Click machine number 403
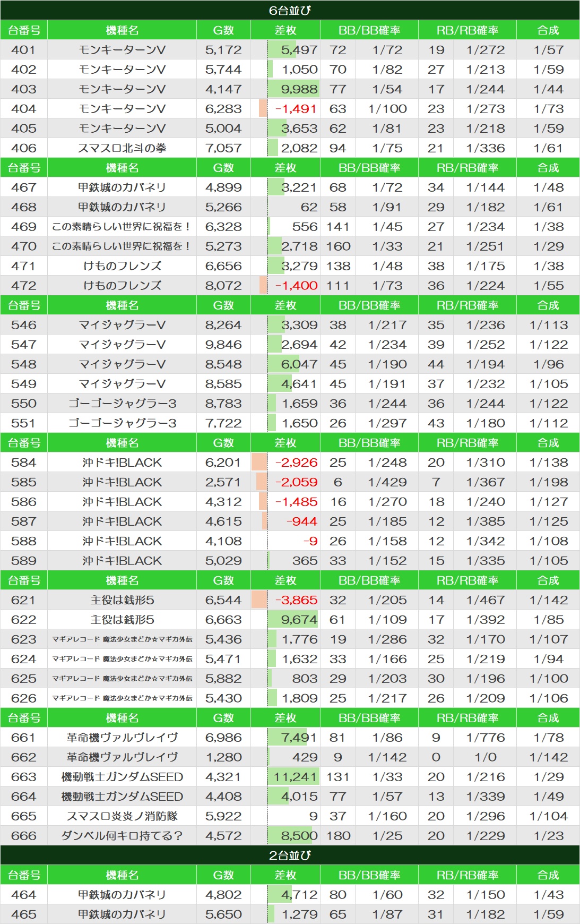This screenshot has height=924, width=580. 24,89
